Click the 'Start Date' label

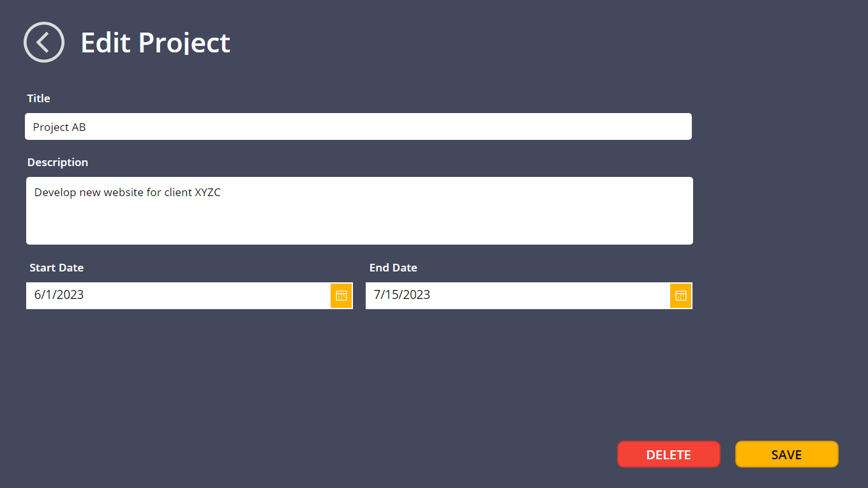pos(56,268)
